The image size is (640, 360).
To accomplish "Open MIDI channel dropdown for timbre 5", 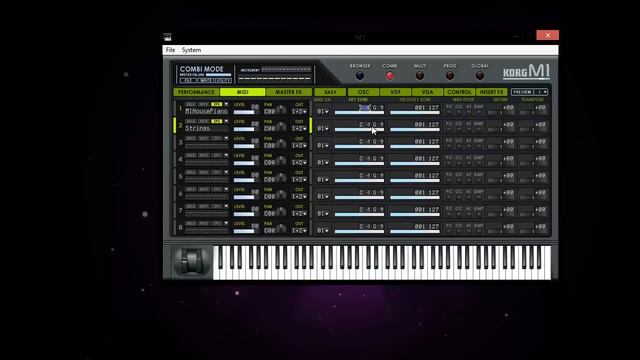I will click(x=322, y=180).
